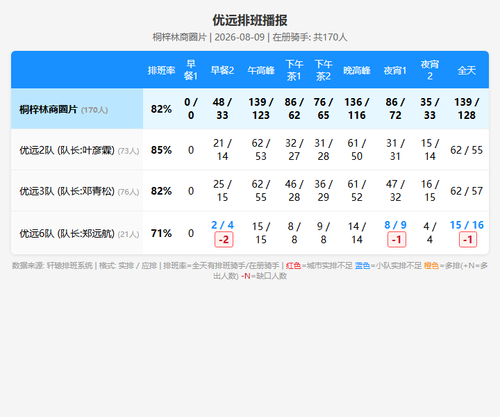
Task: Select the 午高峰 column header
Action: click(261, 70)
